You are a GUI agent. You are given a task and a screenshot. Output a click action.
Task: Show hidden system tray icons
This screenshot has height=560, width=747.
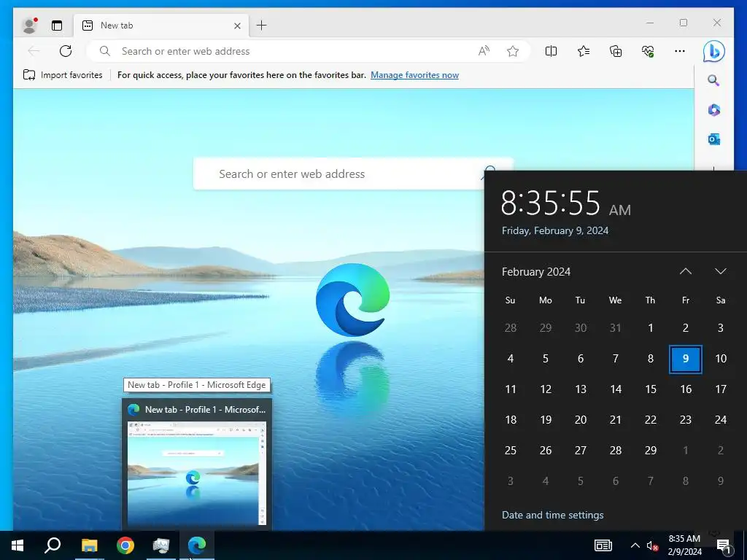coord(635,545)
